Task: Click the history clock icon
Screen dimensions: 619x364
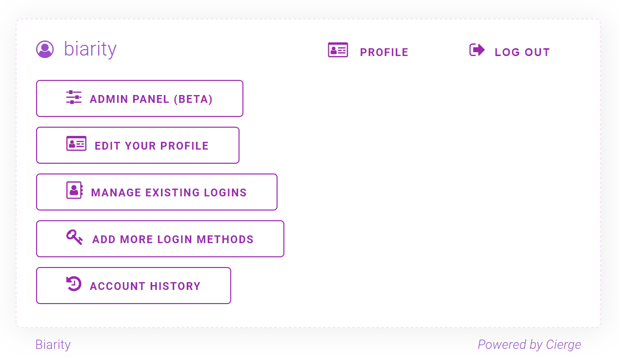Action: pos(74,284)
